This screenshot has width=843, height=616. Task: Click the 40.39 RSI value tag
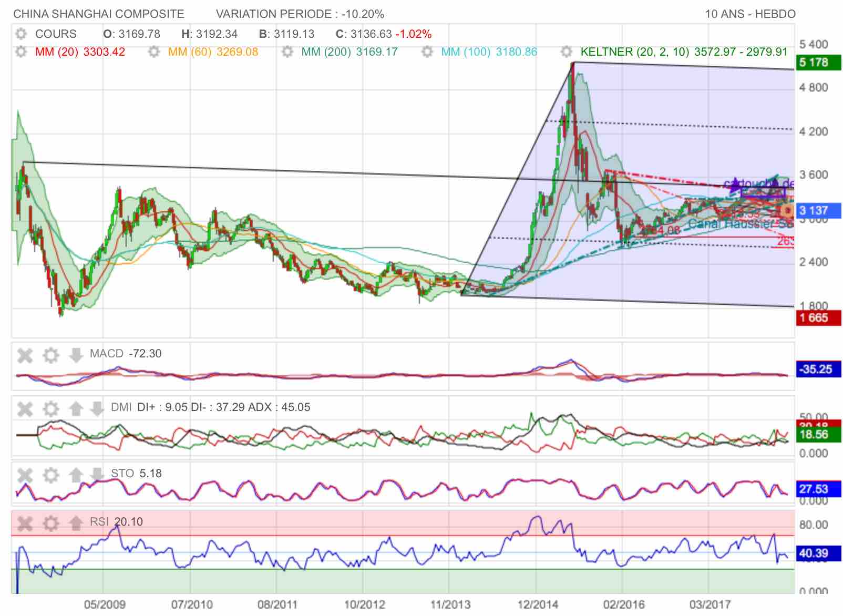[x=818, y=553]
